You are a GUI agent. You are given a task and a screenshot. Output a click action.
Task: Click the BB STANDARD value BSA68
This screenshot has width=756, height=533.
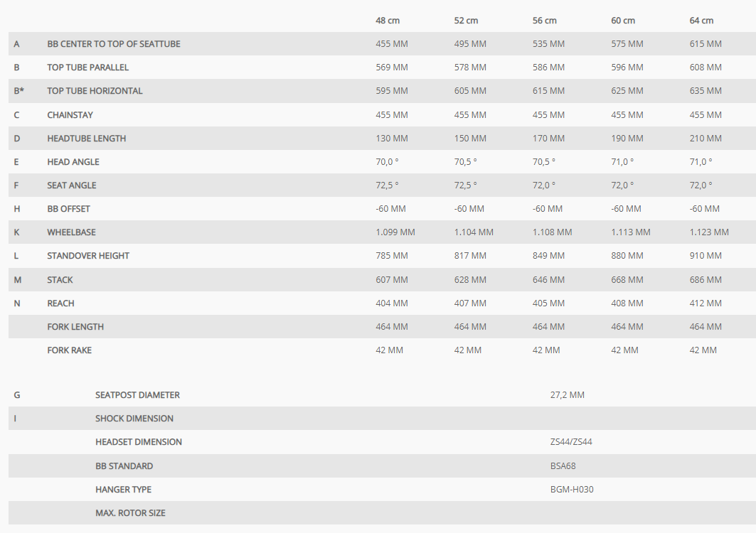point(563,466)
